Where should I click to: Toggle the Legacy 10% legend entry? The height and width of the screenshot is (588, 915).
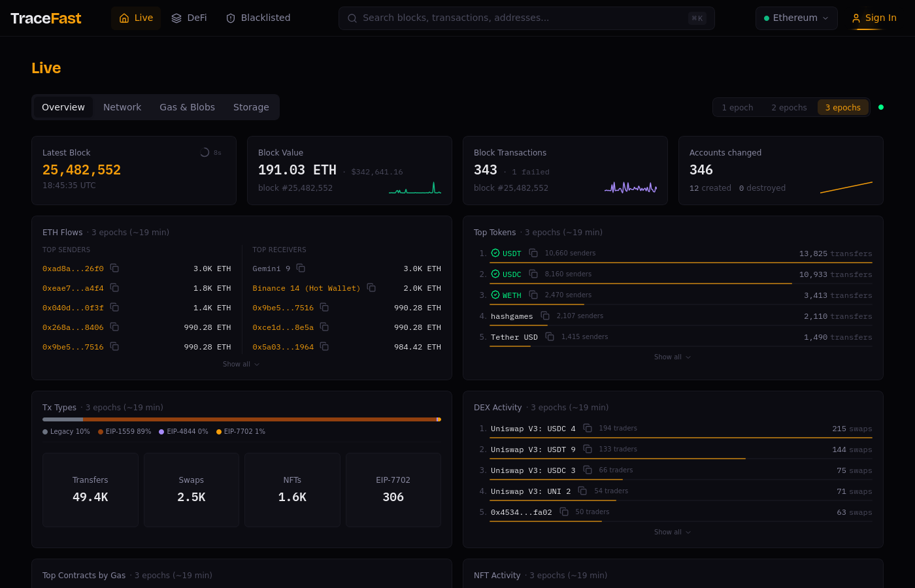[66, 432]
